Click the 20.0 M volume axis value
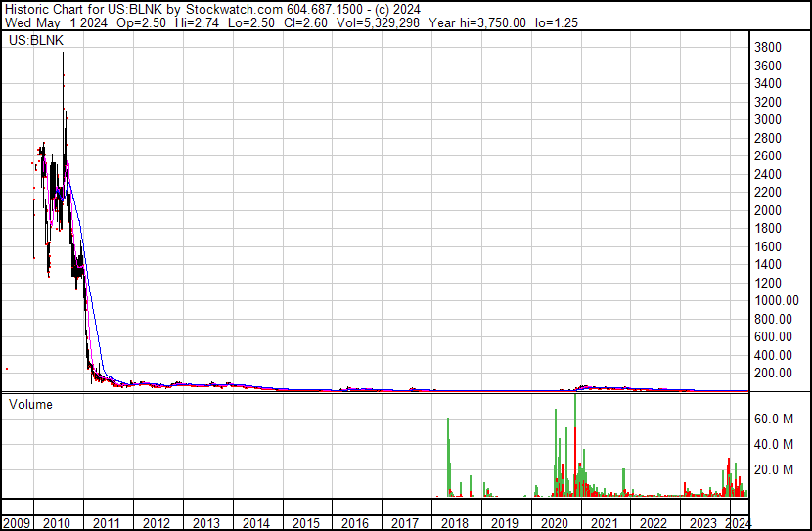 [774, 470]
